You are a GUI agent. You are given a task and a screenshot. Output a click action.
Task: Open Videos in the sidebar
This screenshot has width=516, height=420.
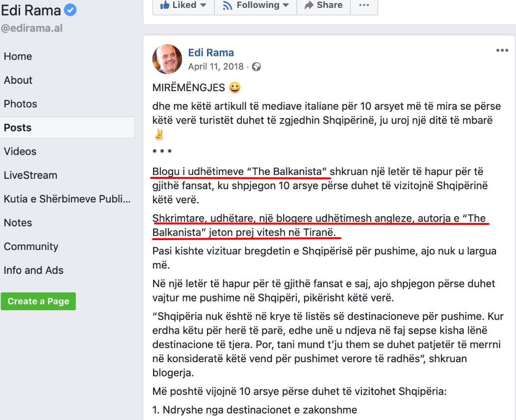[x=20, y=151]
